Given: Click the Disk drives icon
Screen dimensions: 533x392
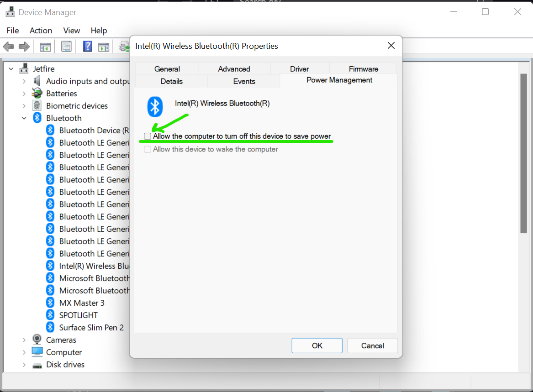Looking at the screenshot, I should point(37,365).
